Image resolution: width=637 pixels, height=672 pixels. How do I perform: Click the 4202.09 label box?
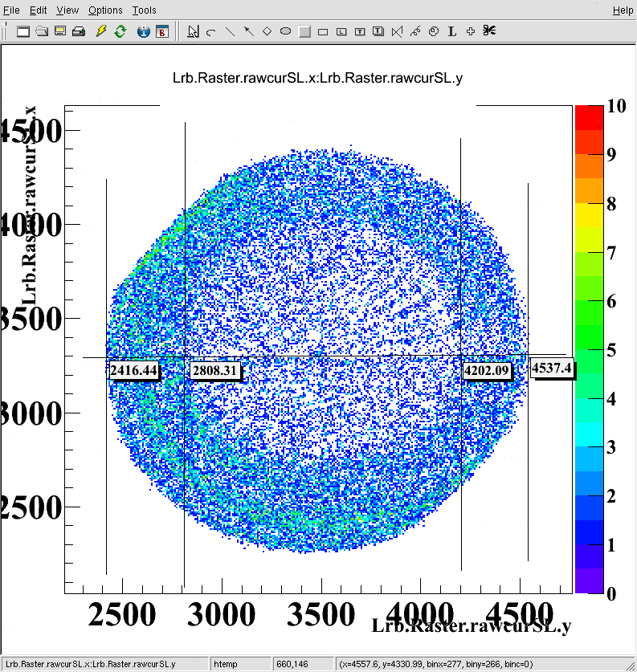pyautogui.click(x=487, y=370)
